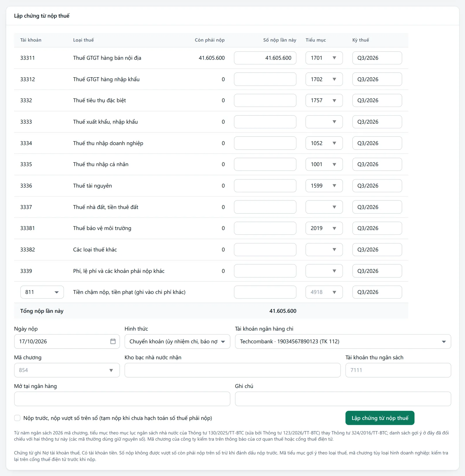The width and height of the screenshot is (465, 476).
Task: Click the Ghi chú note field
Action: (343, 399)
